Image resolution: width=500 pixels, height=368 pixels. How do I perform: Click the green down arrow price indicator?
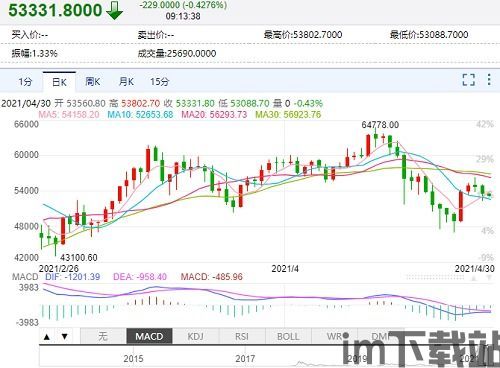[114, 10]
